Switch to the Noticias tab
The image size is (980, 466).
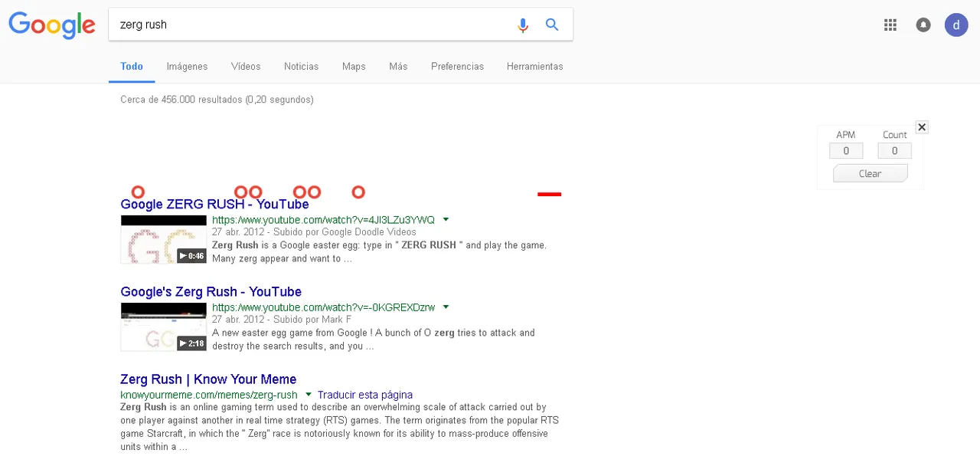tap(301, 67)
